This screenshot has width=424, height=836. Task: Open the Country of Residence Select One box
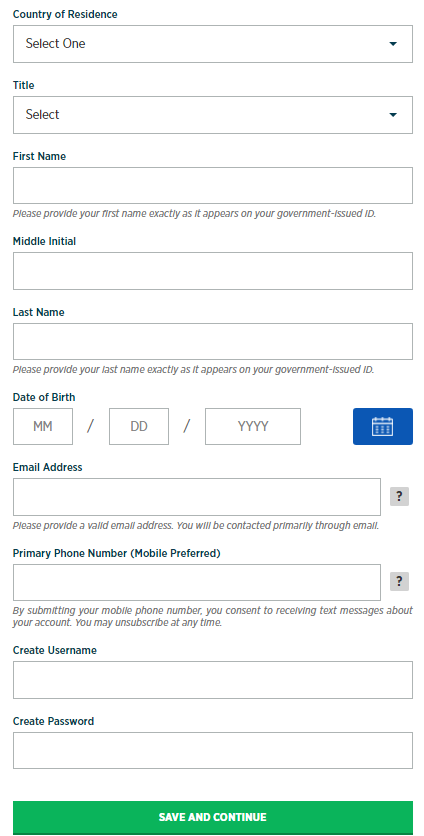point(213,44)
